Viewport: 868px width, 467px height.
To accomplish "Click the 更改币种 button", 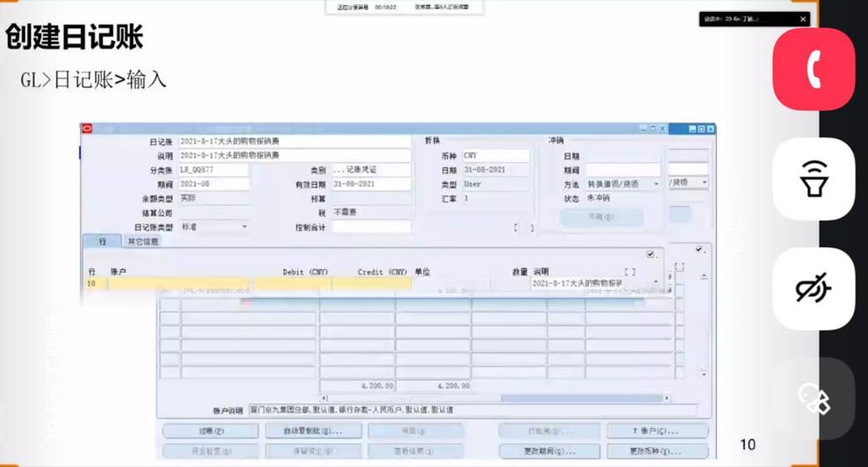I will 658,451.
